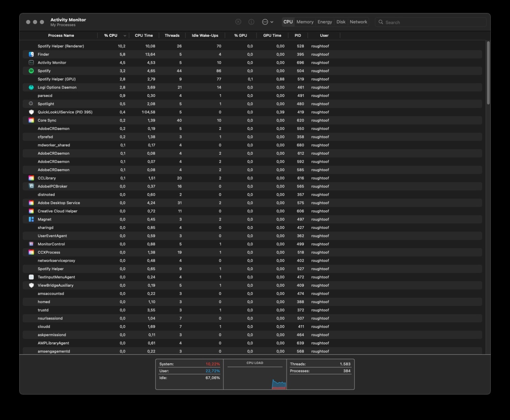Click the CCXProcess icon

31,252
